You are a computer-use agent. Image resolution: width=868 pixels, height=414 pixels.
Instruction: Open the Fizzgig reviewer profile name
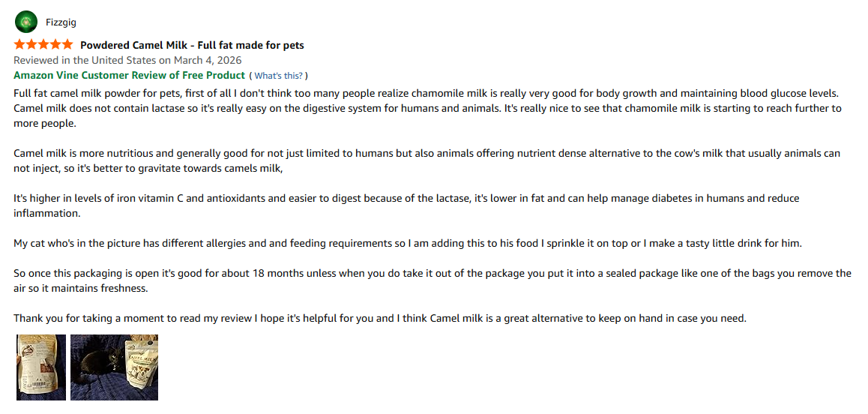point(61,22)
